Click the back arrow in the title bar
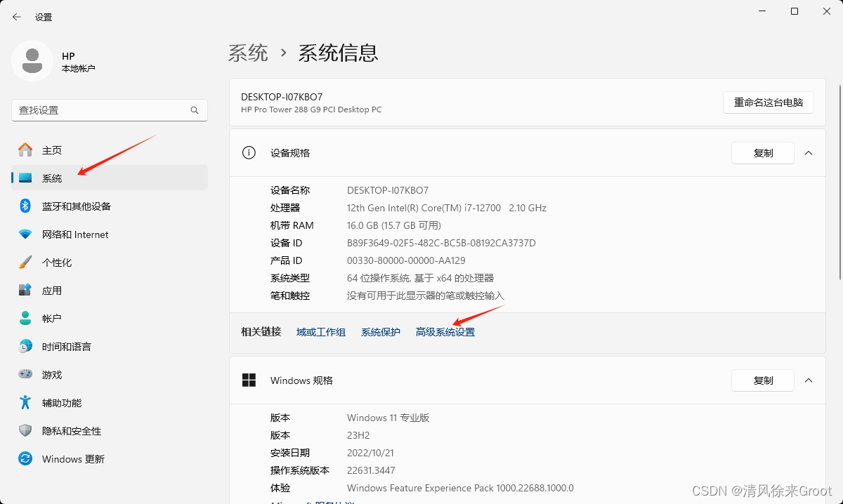The height and width of the screenshot is (504, 843). click(17, 17)
